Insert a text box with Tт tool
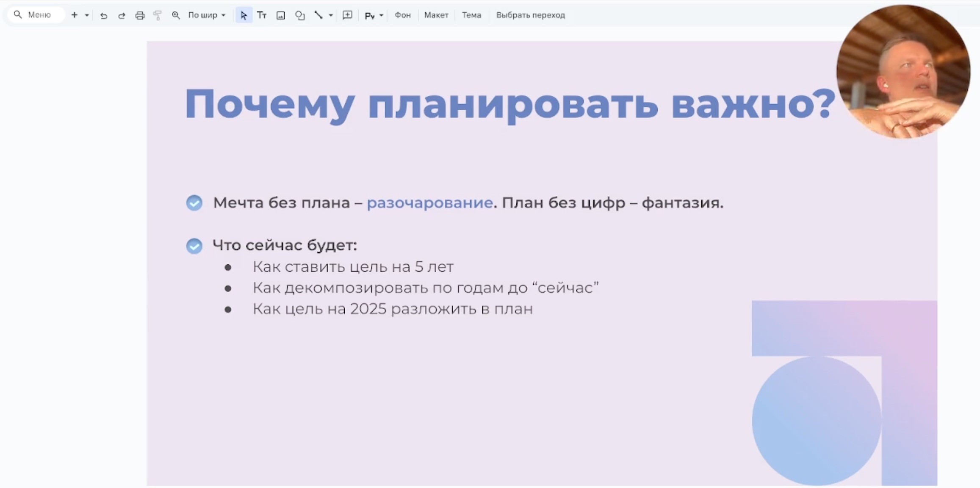The image size is (980, 488). pyautogui.click(x=262, y=15)
